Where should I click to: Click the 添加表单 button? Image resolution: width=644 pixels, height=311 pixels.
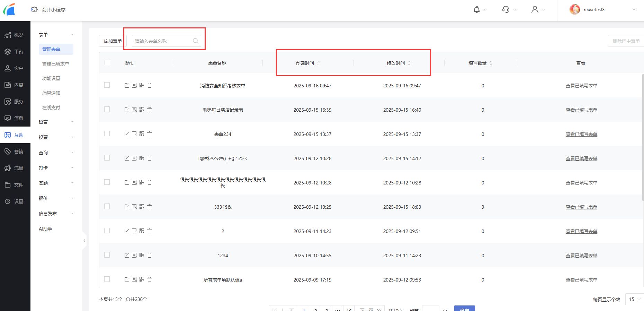click(x=113, y=41)
